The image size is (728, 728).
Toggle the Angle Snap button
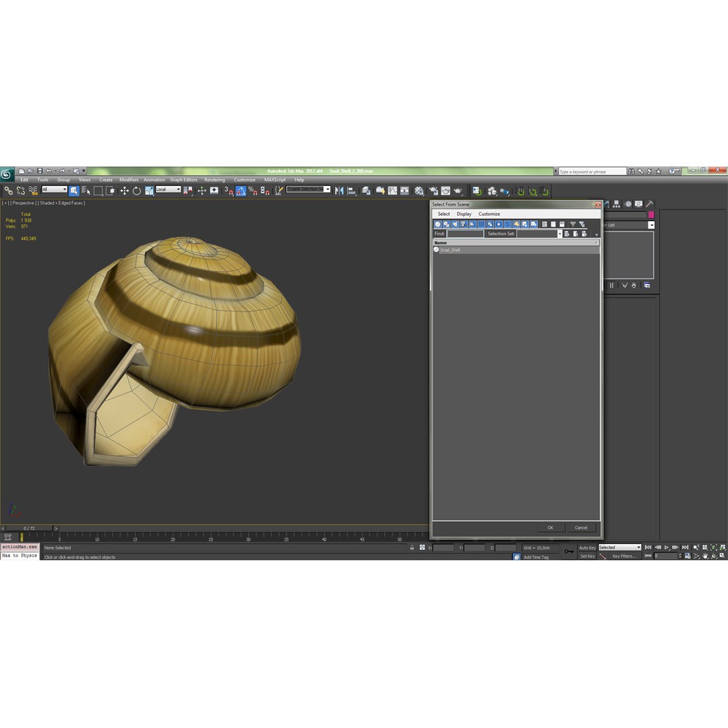coord(241,190)
